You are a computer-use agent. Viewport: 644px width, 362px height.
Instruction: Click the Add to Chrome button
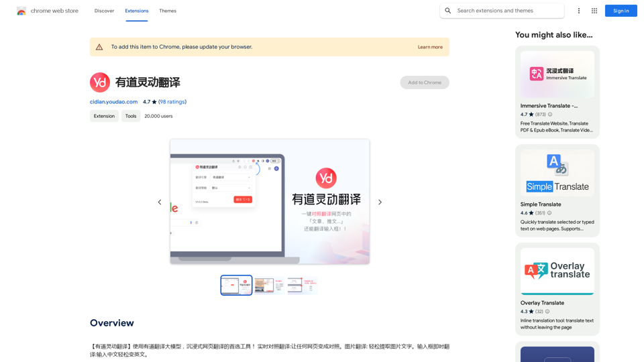coord(425,82)
